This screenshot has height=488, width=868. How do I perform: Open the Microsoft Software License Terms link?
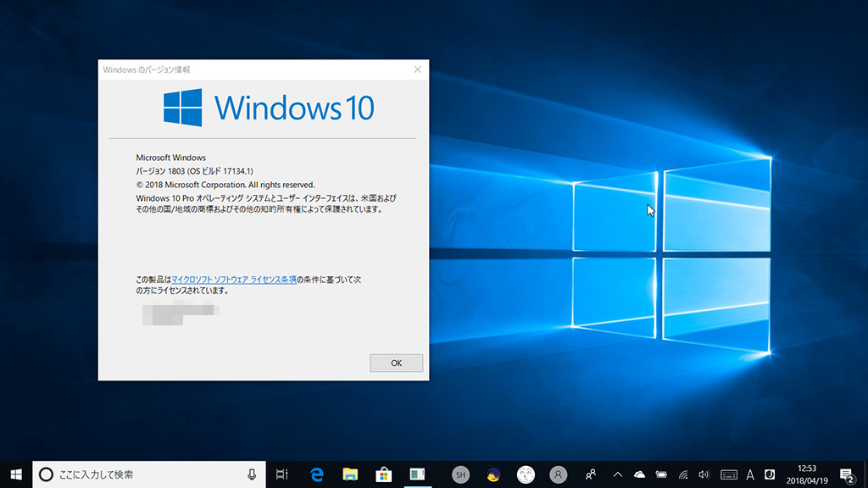tap(234, 280)
